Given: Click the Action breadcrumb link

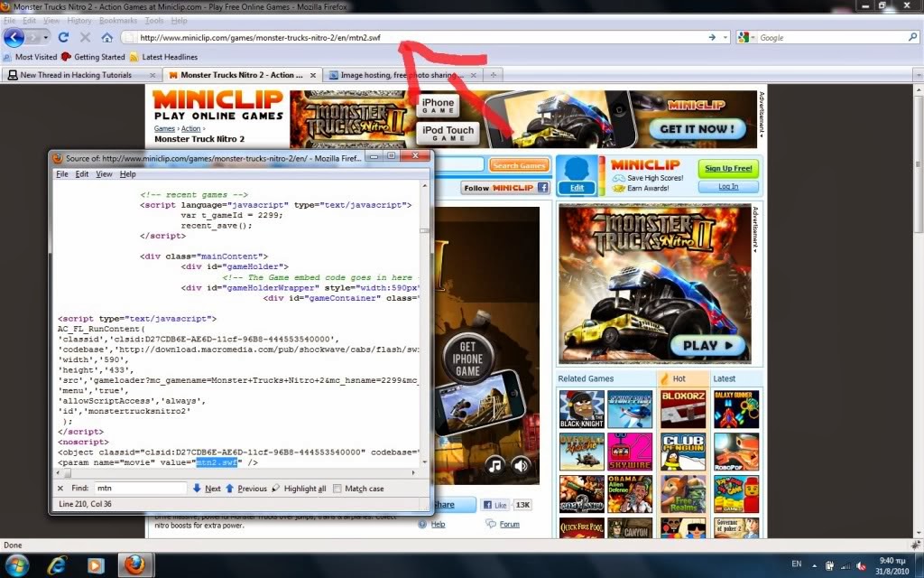Looking at the screenshot, I should click(x=190, y=128).
